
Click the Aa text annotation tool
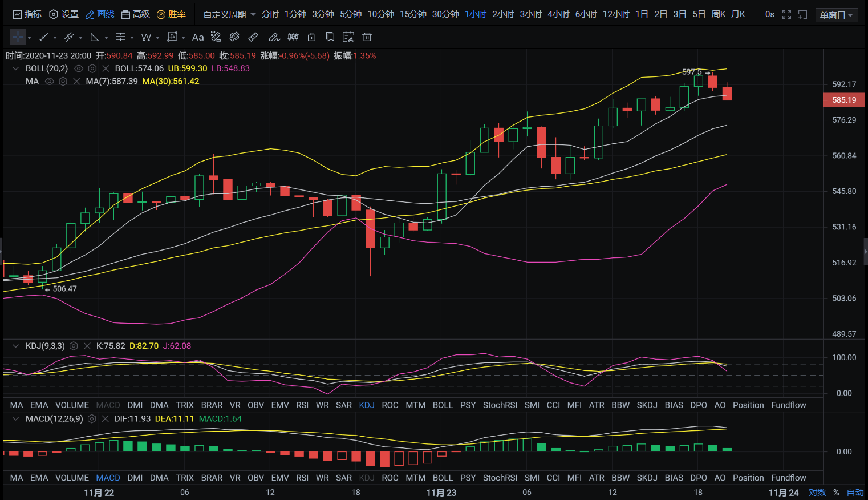click(198, 37)
